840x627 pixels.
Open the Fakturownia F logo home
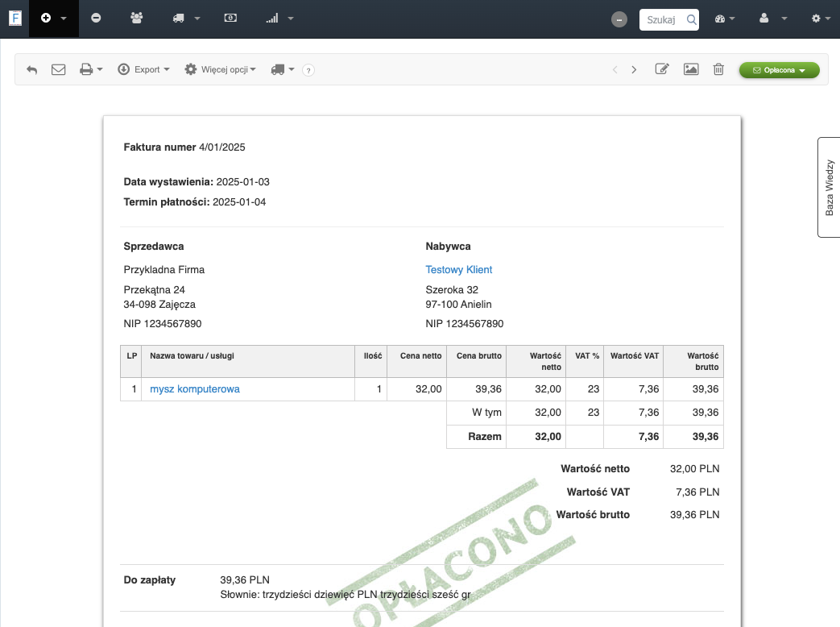15,19
